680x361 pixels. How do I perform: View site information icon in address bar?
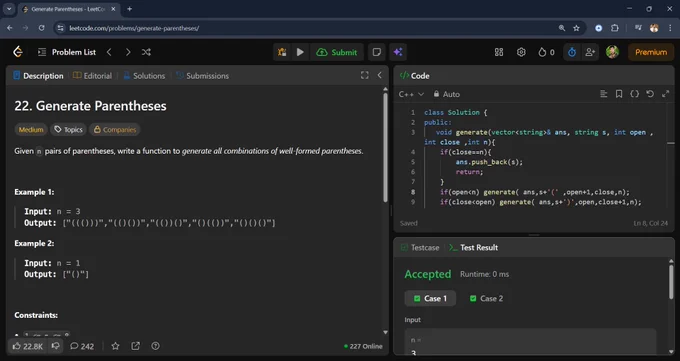pyautogui.click(x=61, y=28)
